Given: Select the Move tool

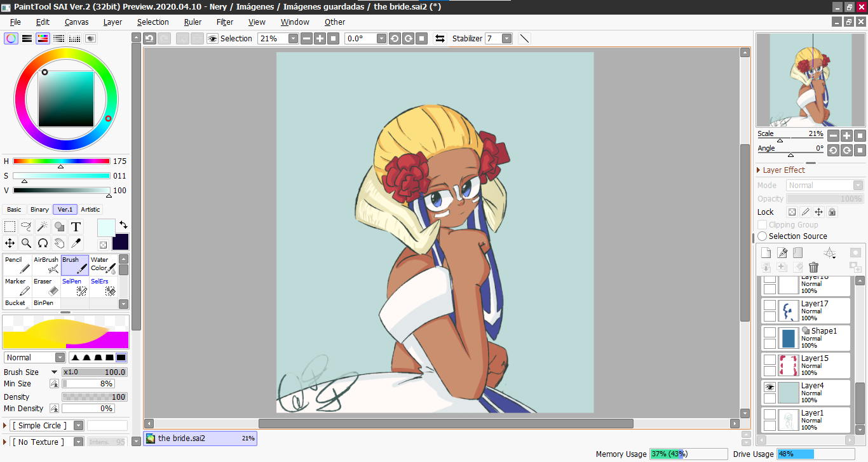Looking at the screenshot, I should click(10, 243).
